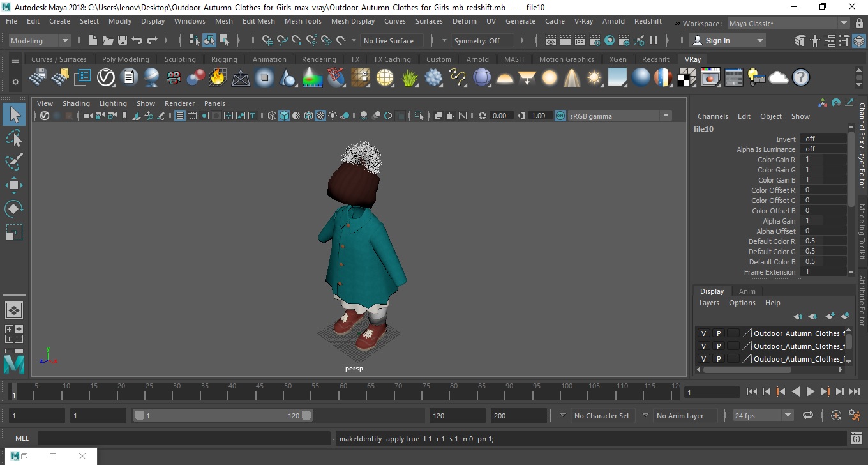Undo the last action via the arrow icon
Screen dimensions: 868x465
click(x=137, y=40)
